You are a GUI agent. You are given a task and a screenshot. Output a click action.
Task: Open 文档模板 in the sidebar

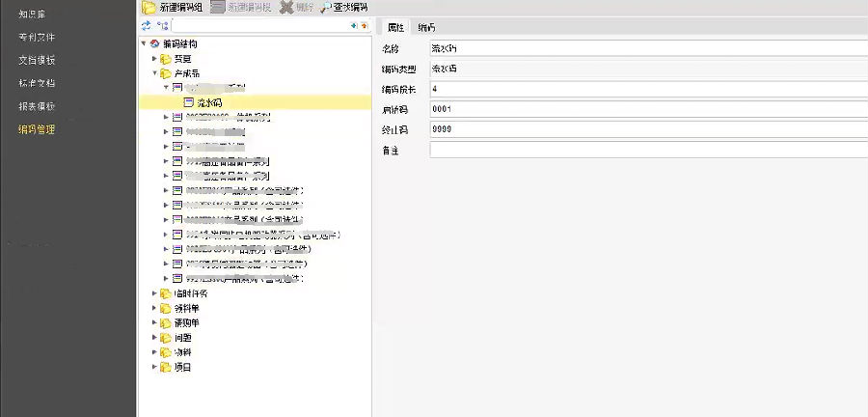point(37,61)
